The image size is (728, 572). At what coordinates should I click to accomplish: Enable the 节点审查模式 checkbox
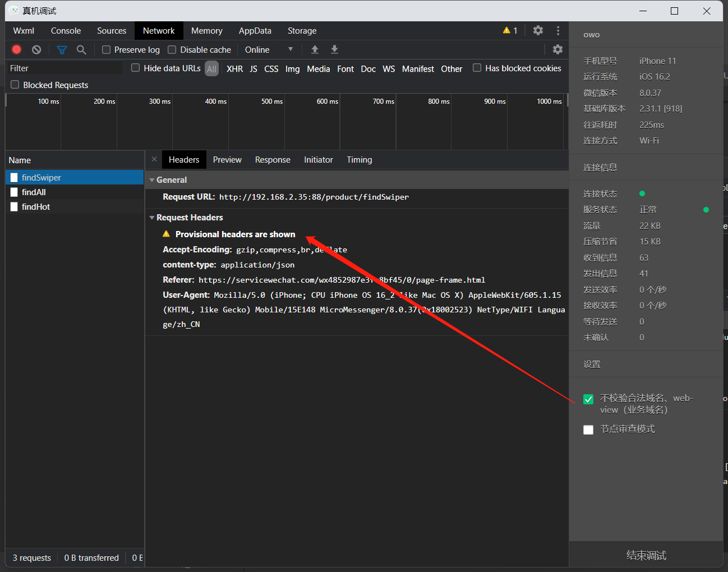pyautogui.click(x=588, y=430)
